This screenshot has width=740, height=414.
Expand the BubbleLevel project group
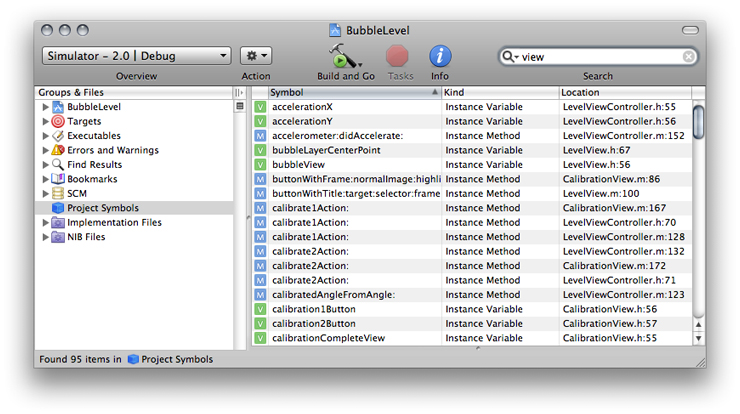tap(45, 107)
